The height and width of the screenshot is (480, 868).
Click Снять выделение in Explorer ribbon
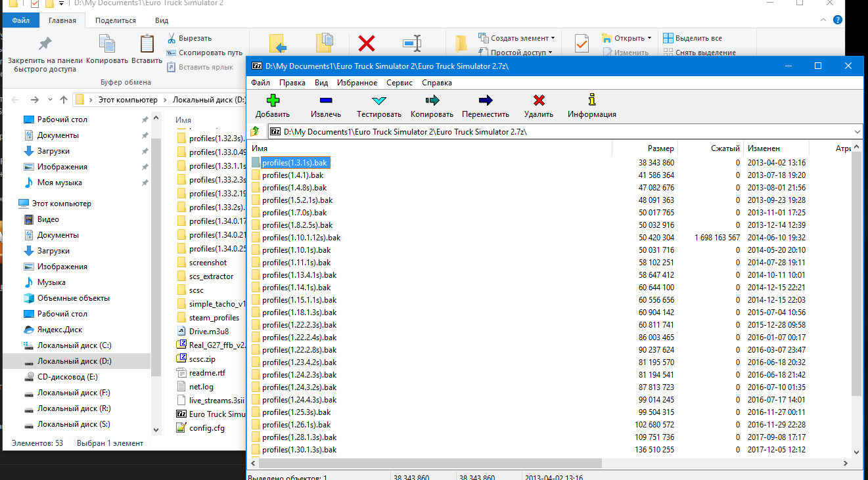pos(699,53)
